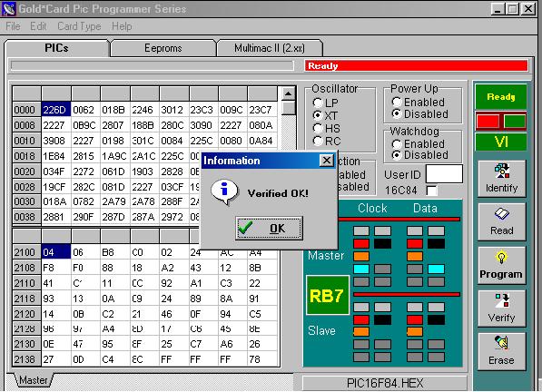Close the Information dialog with X
542x392 pixels.
pyautogui.click(x=326, y=161)
